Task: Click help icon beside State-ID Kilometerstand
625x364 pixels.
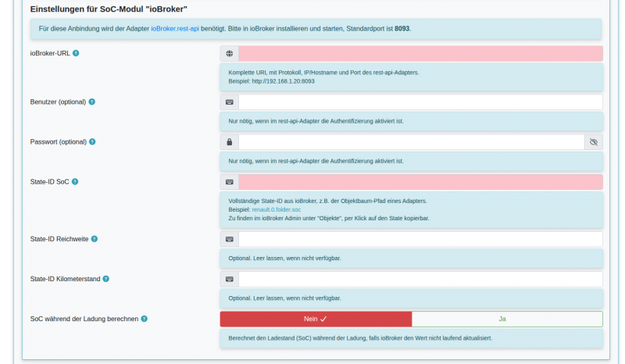Action: click(x=105, y=279)
